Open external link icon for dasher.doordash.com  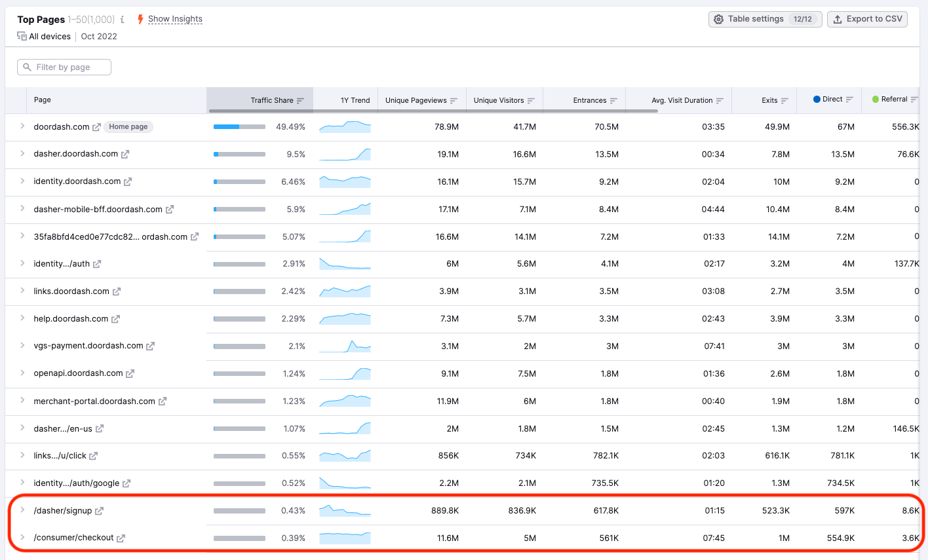point(125,155)
